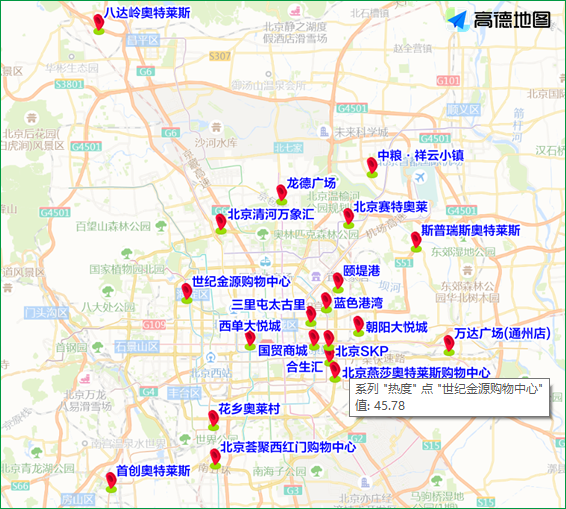
Task: Click the 值: 45.78 tooltip value
Action: pos(380,406)
